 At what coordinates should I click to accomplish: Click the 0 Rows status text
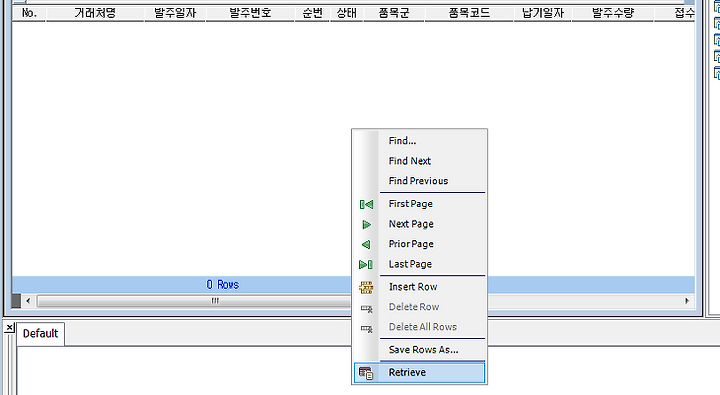pyautogui.click(x=223, y=285)
